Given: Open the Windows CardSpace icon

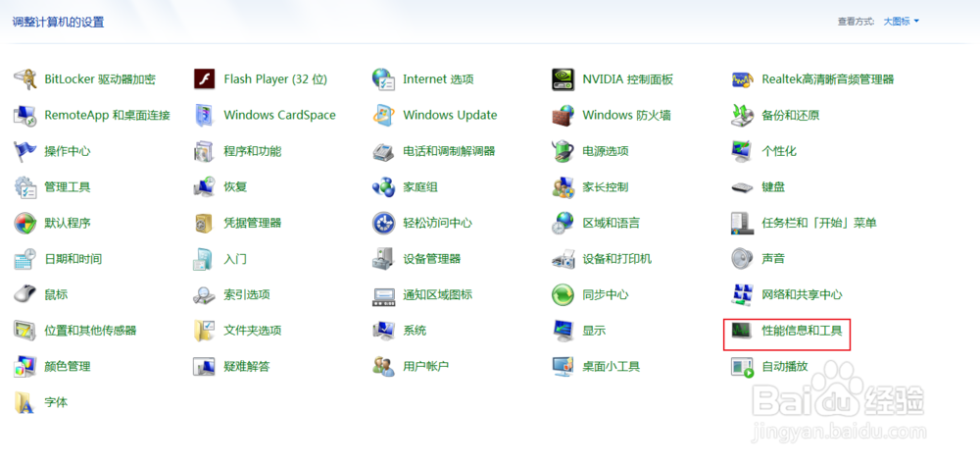Looking at the screenshot, I should (205, 115).
